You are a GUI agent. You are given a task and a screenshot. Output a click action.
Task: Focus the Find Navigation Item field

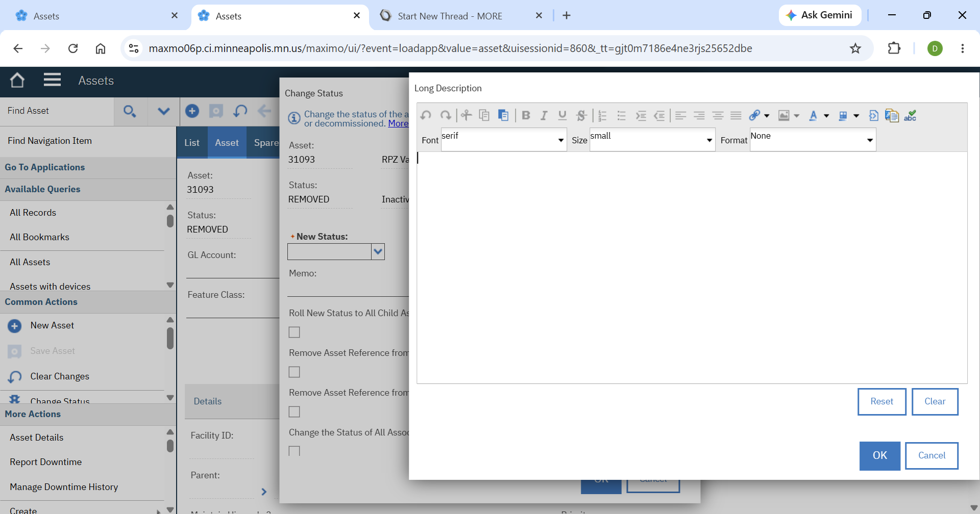[88, 141]
